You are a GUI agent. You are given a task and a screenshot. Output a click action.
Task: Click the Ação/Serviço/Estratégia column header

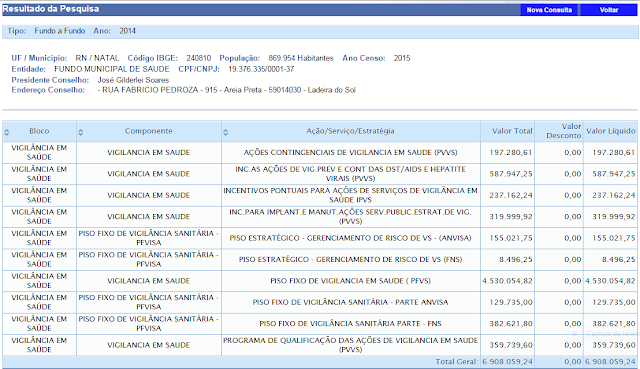(x=351, y=131)
